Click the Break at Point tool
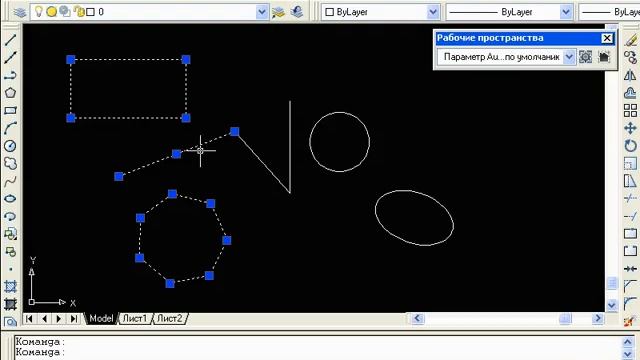640x360 pixels. [x=630, y=234]
